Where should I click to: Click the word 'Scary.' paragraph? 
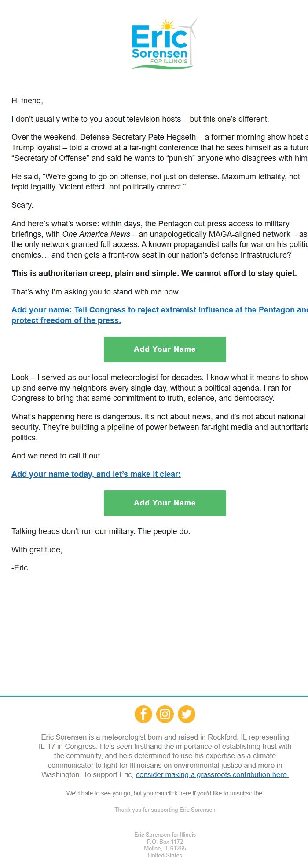coord(22,205)
